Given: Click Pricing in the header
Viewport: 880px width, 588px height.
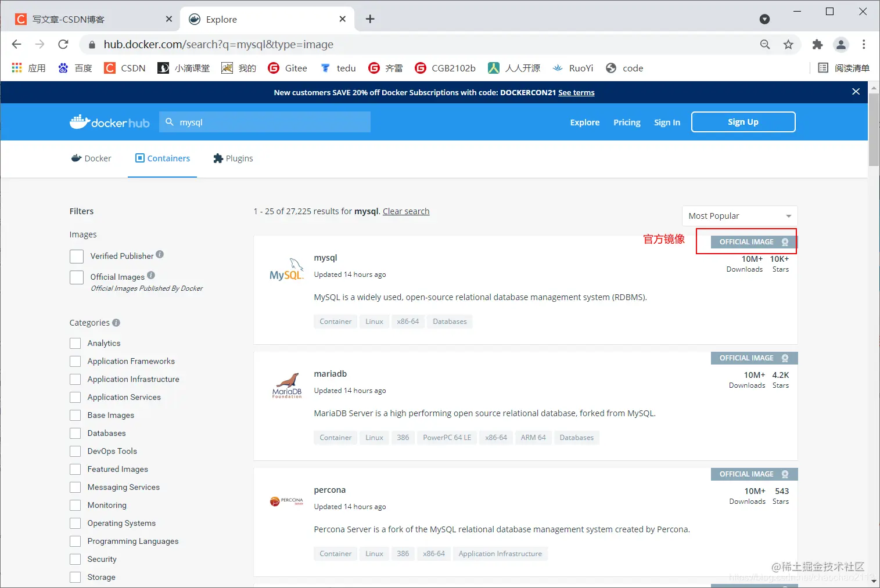Looking at the screenshot, I should (x=627, y=122).
